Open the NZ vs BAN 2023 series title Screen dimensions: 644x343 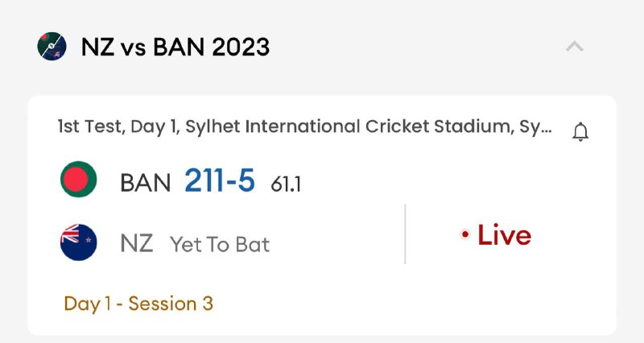pyautogui.click(x=175, y=47)
